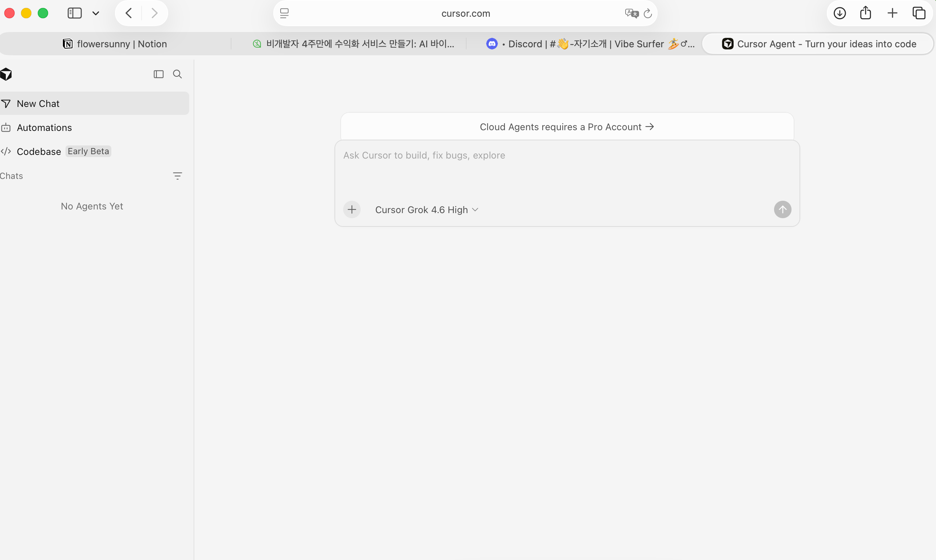Open the Share menu

866,13
